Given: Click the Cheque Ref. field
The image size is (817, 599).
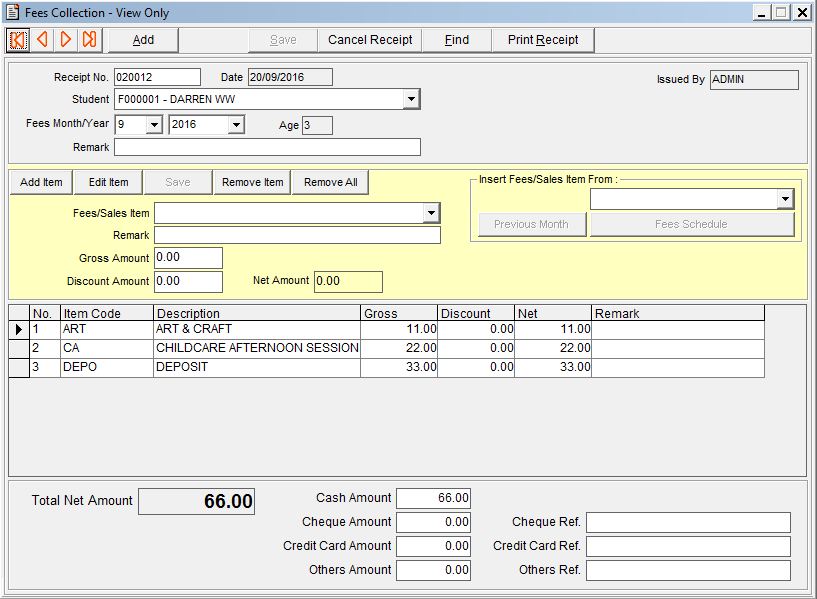Looking at the screenshot, I should (x=688, y=522).
